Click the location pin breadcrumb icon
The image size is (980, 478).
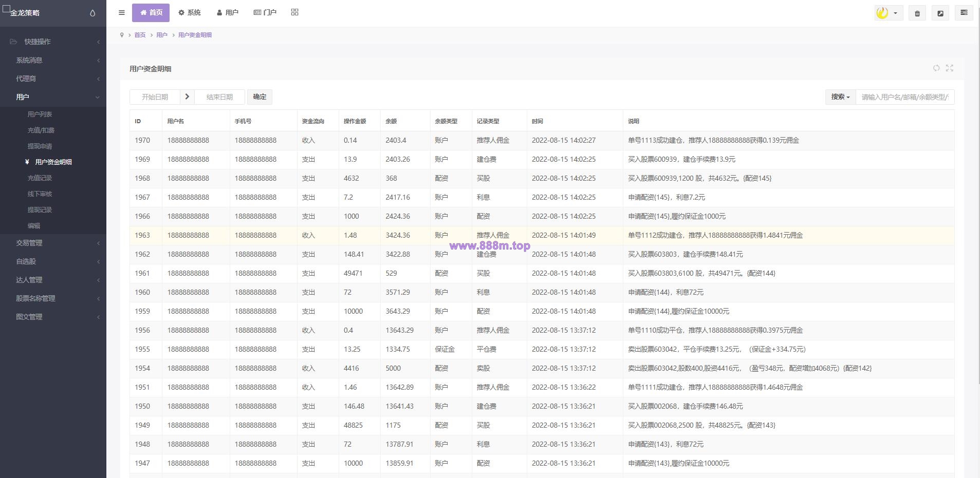(122, 35)
